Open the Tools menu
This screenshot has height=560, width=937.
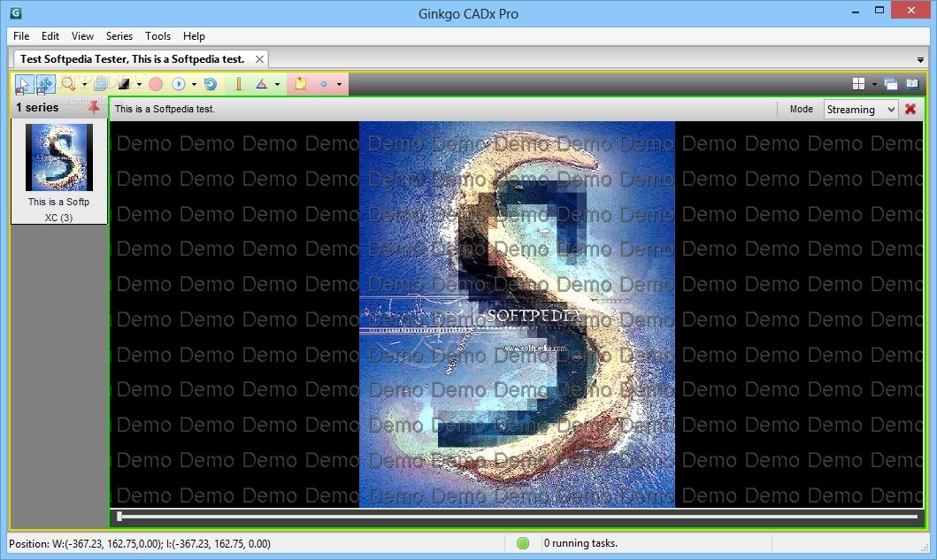157,36
